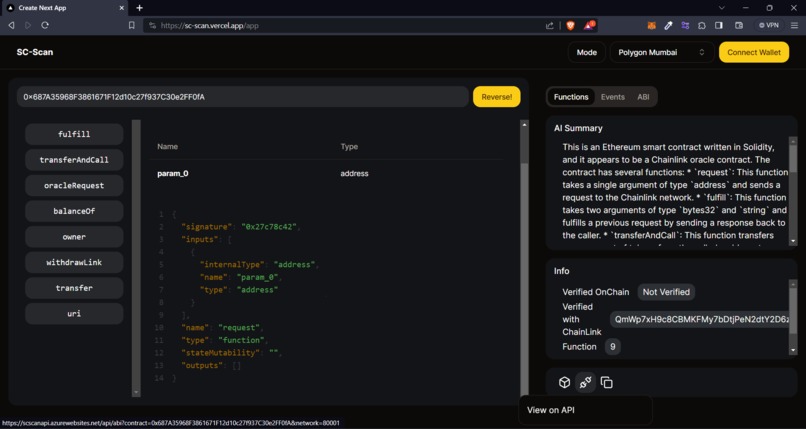This screenshot has height=429, width=806.
Task: Click the Not Verified badge
Action: tap(666, 292)
